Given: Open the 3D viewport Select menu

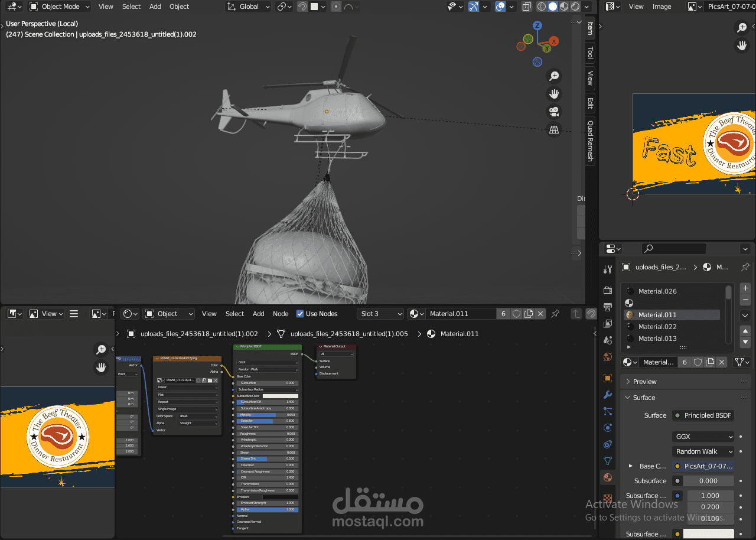Looking at the screenshot, I should pyautogui.click(x=131, y=6).
